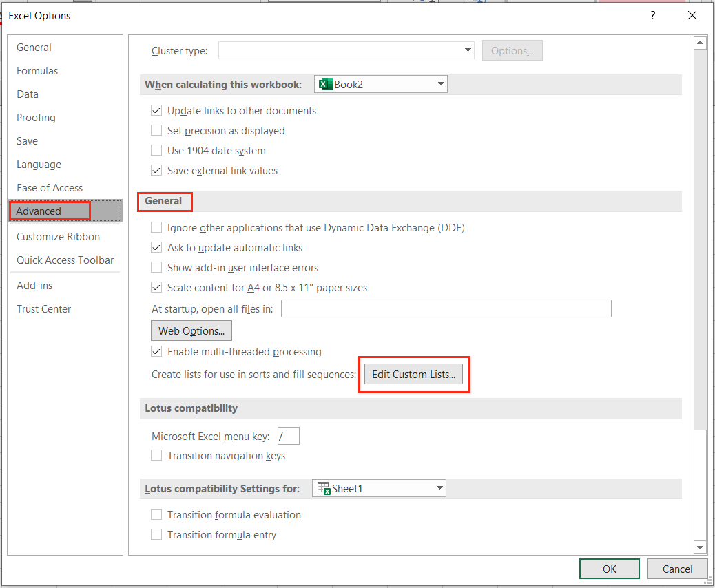
Task: Open the Sheet1 Lotus compatibility dropdown
Action: point(379,489)
